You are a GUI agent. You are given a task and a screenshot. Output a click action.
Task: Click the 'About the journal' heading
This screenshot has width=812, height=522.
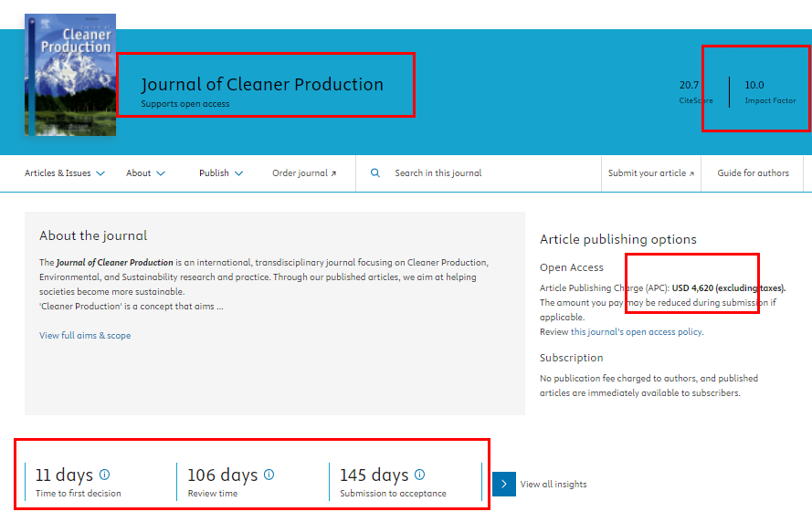[93, 236]
